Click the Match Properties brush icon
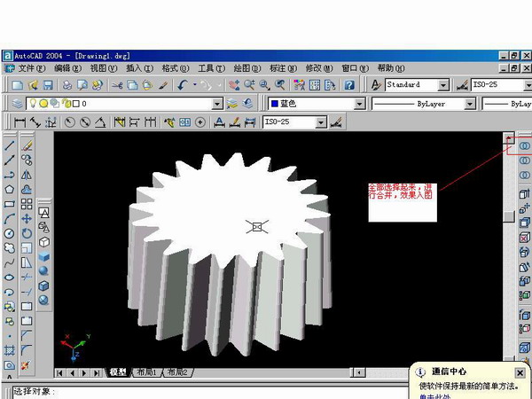Viewport: 532px width, 399px height. [163, 84]
